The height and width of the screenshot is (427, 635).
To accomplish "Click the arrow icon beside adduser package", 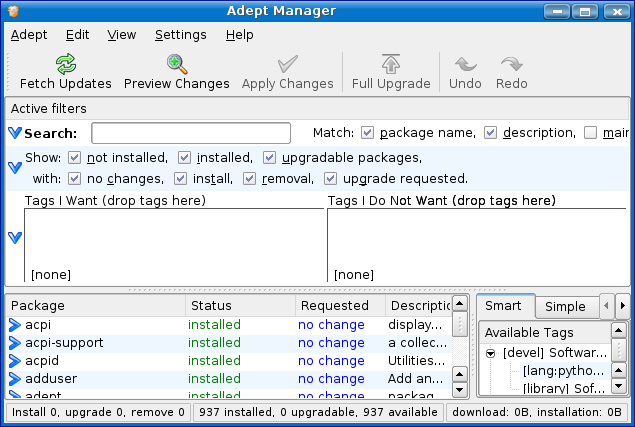I will 15,379.
